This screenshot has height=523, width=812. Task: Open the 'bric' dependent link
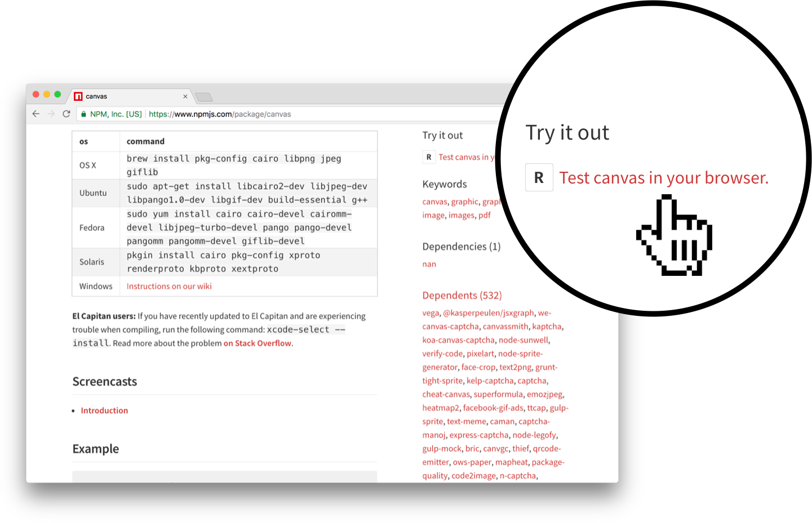tap(472, 448)
